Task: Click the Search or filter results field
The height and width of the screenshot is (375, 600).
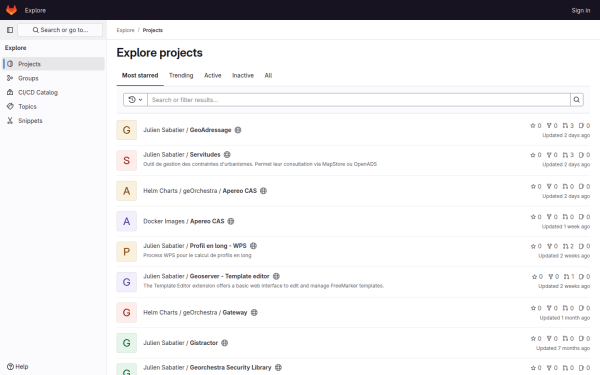Action: click(359, 100)
